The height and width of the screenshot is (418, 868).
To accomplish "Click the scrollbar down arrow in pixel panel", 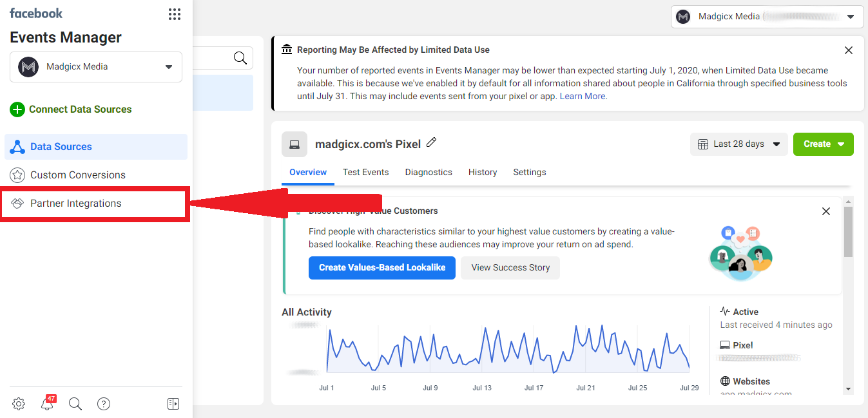I will click(x=848, y=389).
